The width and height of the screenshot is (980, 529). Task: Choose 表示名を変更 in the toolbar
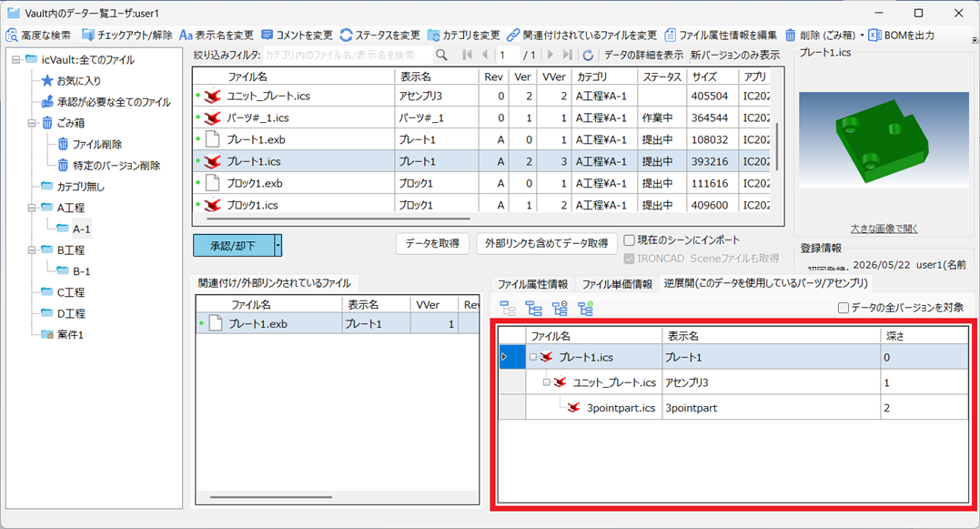click(217, 35)
